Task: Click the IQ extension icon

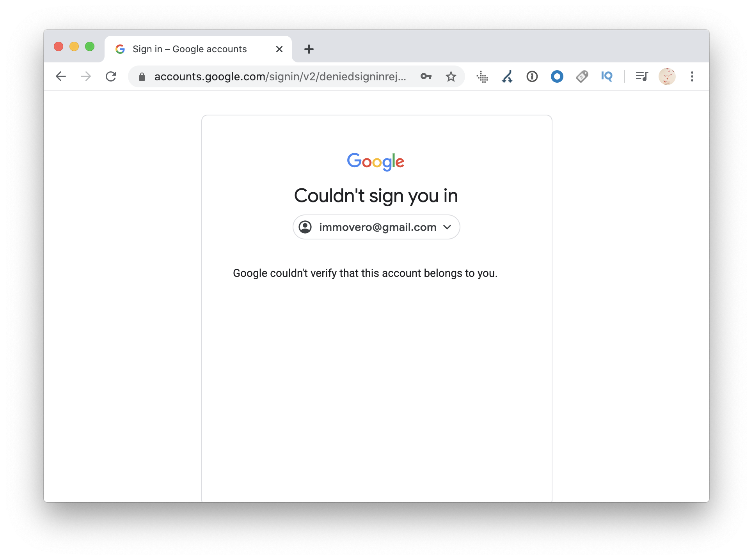Action: 607,76
